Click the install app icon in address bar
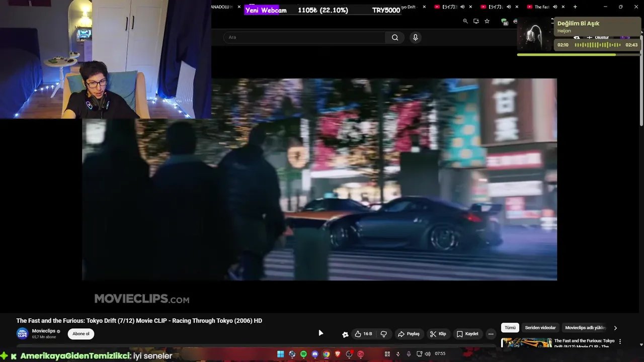This screenshot has height=362, width=644. click(476, 21)
